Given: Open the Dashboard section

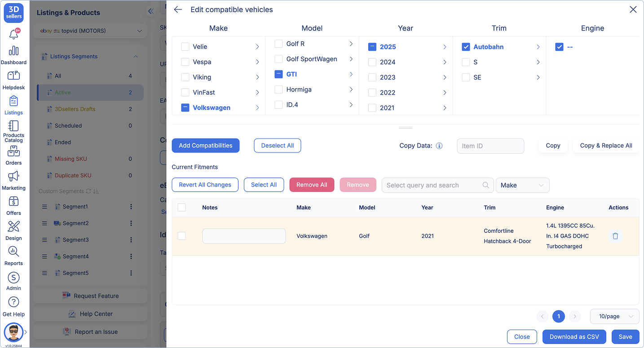Looking at the screenshot, I should (13, 55).
